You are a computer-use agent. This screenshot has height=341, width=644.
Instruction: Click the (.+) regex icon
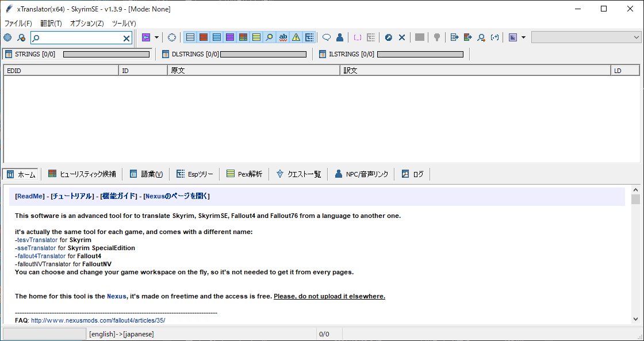click(495, 38)
